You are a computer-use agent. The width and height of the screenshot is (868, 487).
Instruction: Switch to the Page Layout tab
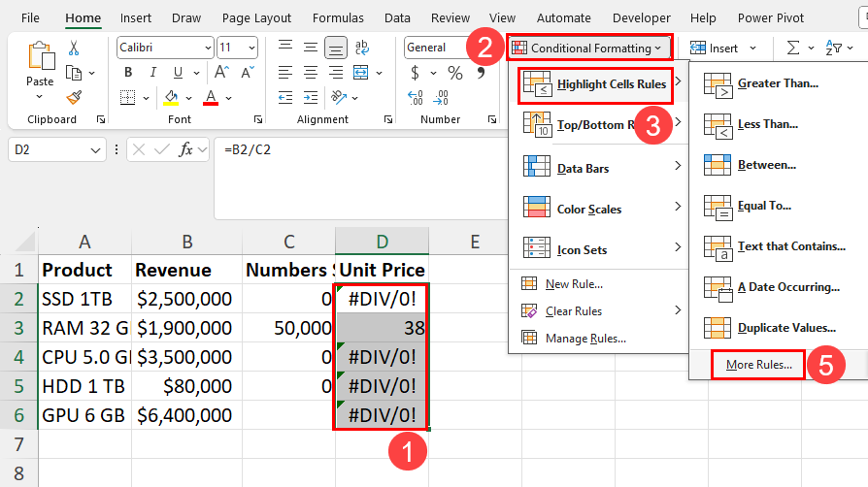coord(256,18)
